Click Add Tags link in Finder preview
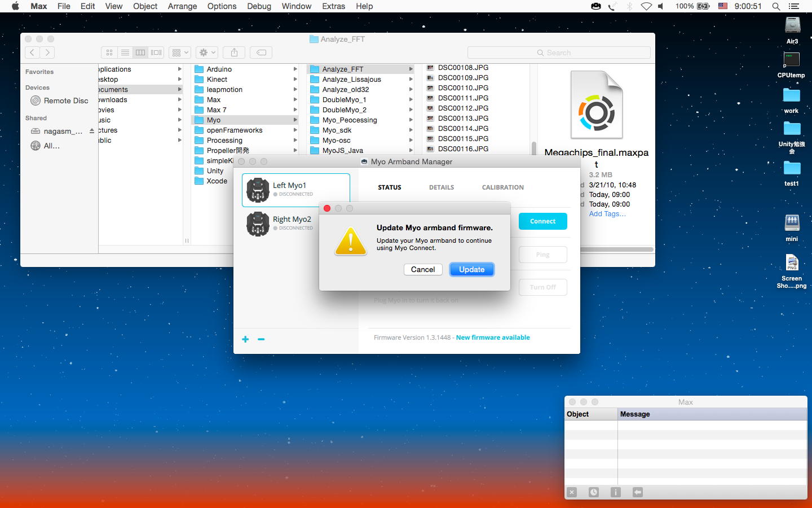 (607, 214)
